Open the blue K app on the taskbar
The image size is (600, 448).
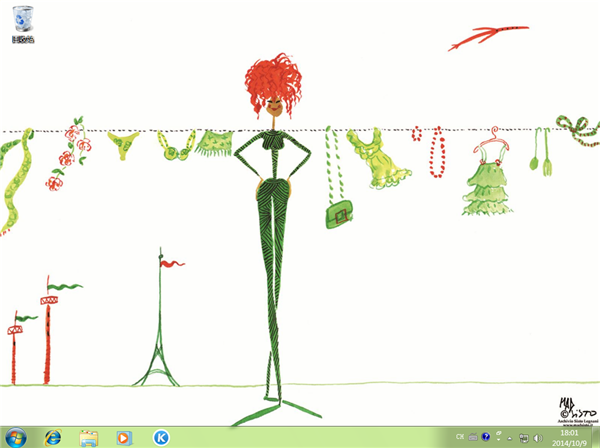coord(160,437)
